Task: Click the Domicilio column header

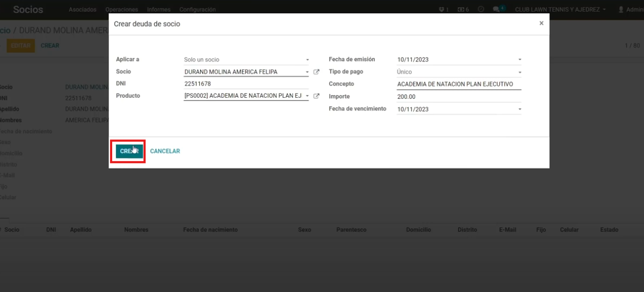Action: pos(418,230)
